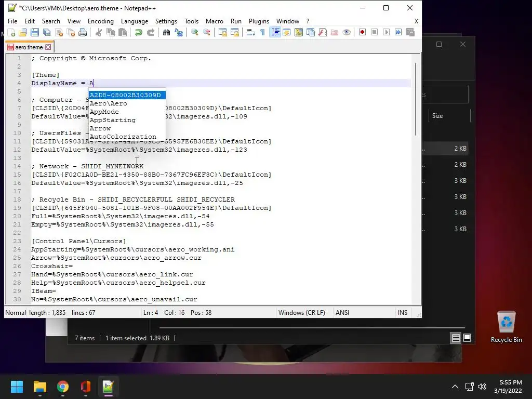Choose AutoColorization autocomplete suggestion

[x=127, y=137]
